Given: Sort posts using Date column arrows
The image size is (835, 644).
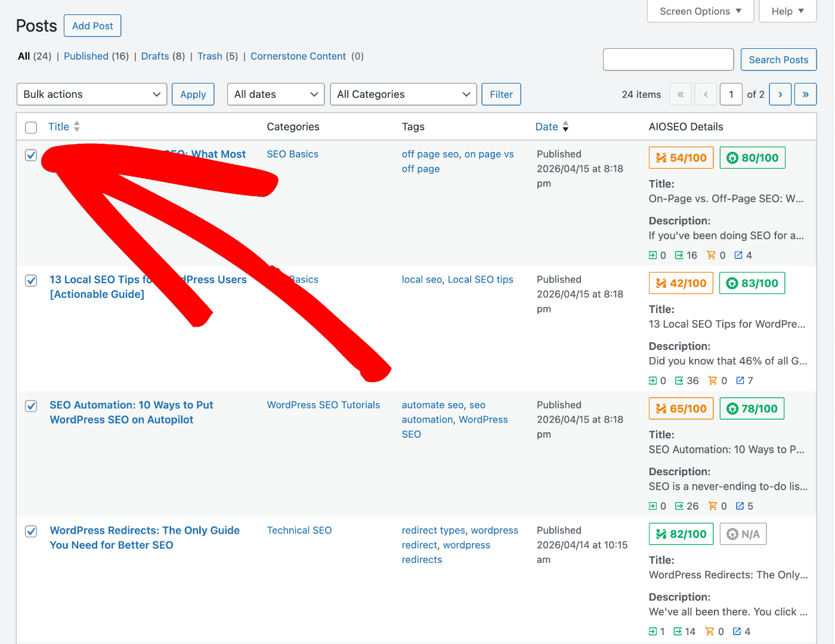Looking at the screenshot, I should click(565, 126).
